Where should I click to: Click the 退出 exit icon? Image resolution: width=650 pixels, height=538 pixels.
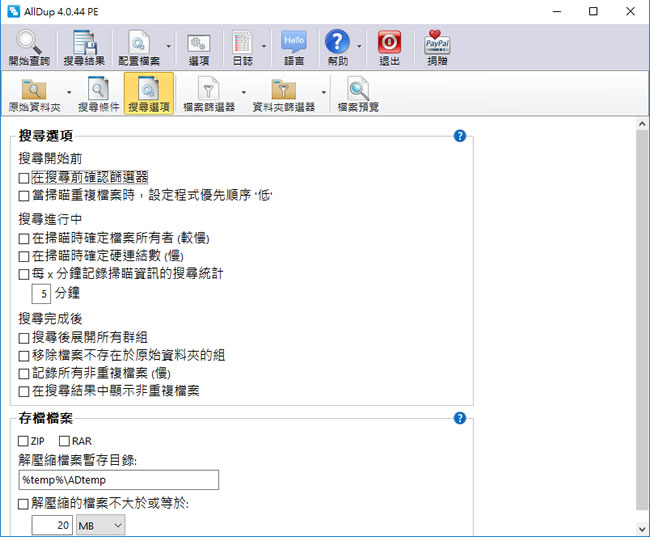[389, 48]
